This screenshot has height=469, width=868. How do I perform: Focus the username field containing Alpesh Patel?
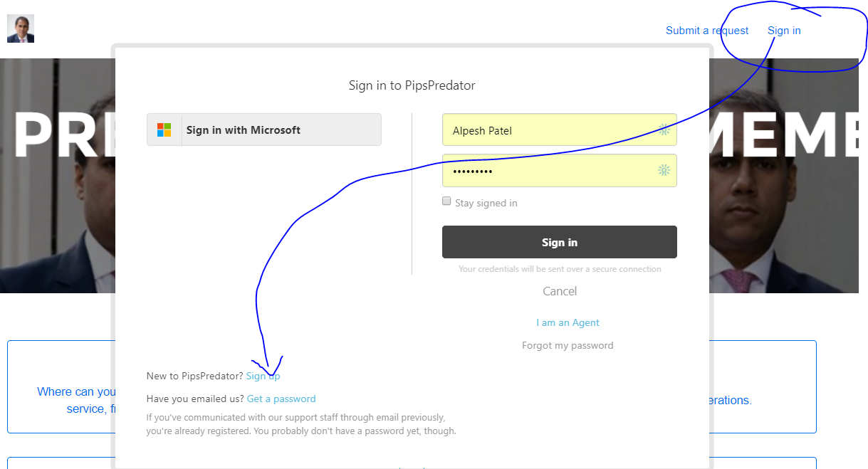tap(548, 130)
